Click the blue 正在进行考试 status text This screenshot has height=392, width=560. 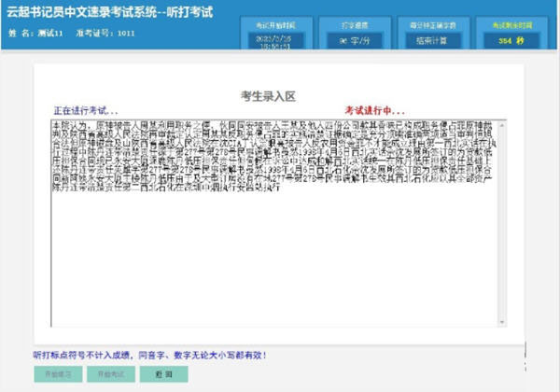86,110
